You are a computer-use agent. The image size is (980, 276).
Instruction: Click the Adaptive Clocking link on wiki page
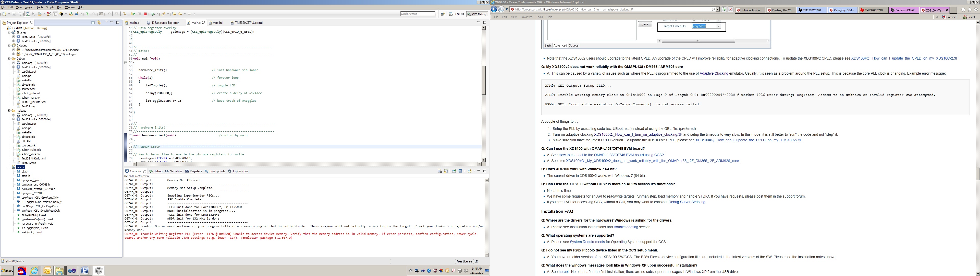(x=714, y=74)
